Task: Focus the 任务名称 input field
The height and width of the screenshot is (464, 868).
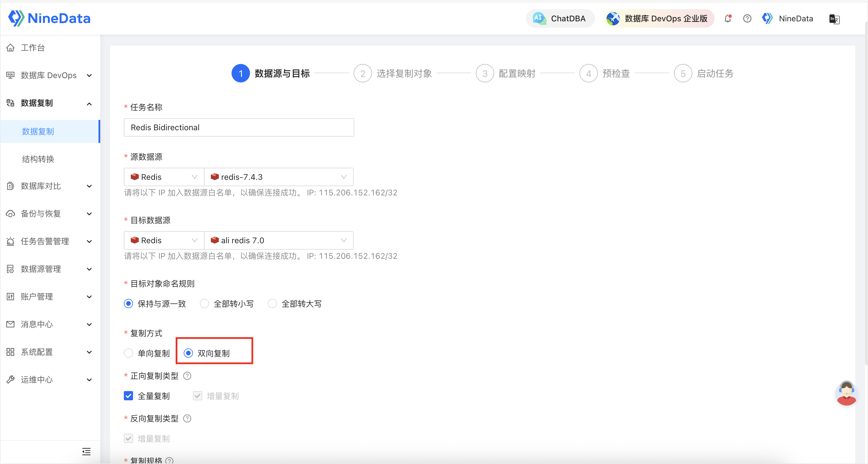Action: 239,127
